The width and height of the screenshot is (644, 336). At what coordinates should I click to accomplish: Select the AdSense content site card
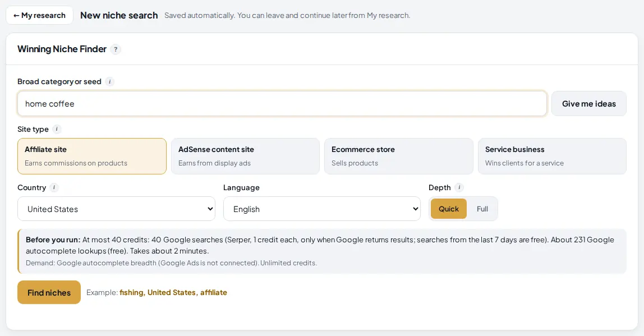click(245, 156)
